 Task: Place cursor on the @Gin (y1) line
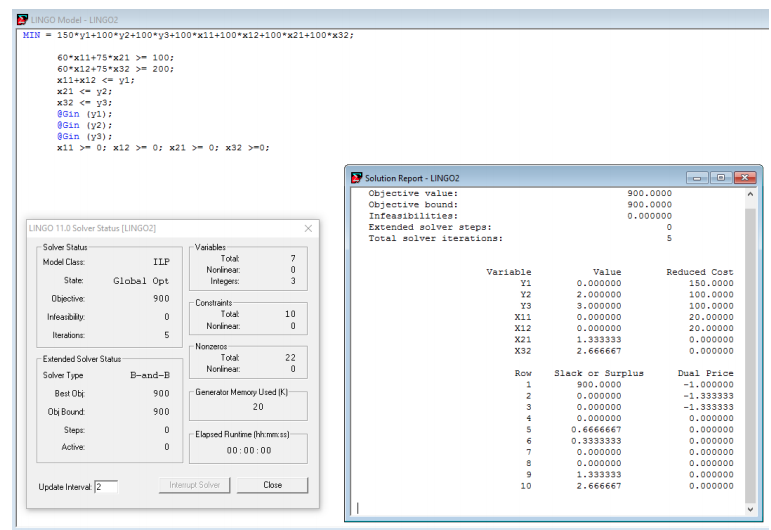[x=85, y=113]
